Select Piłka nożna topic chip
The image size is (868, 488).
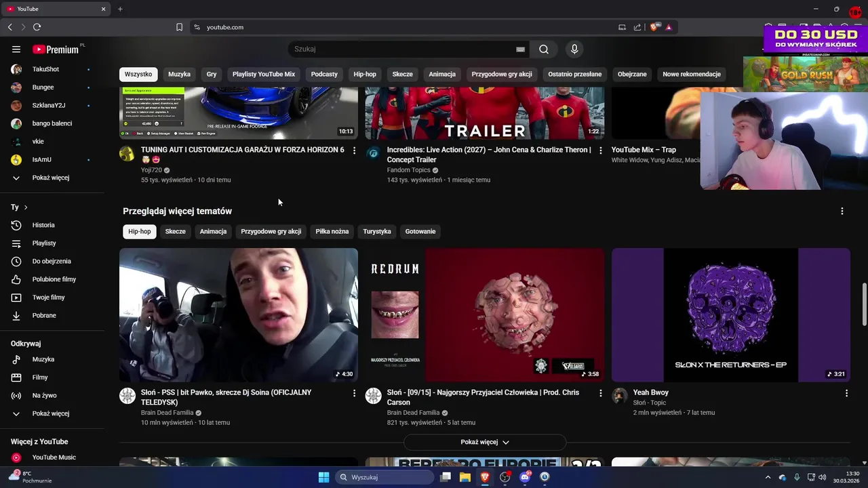click(x=332, y=231)
